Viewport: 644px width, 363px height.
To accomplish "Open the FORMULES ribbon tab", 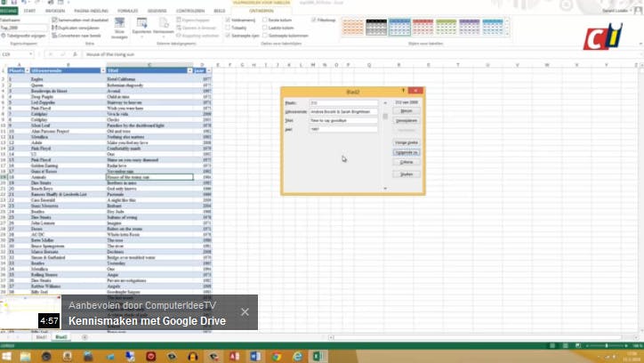I will (128, 11).
